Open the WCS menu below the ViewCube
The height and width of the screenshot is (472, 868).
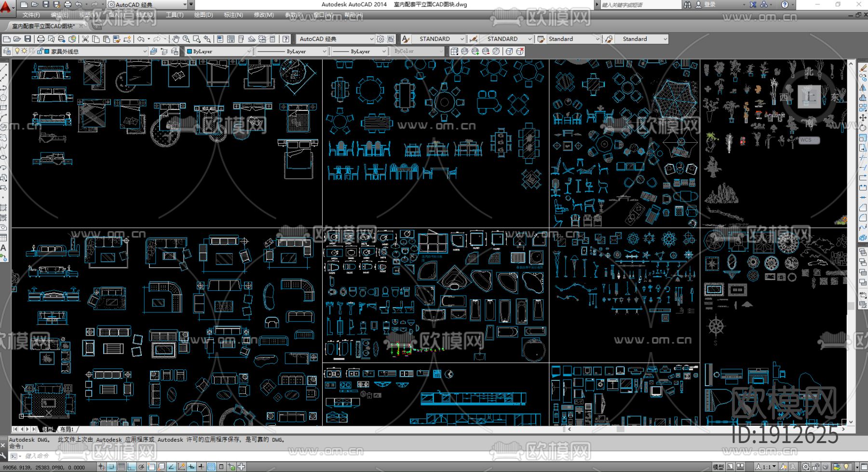tap(809, 140)
